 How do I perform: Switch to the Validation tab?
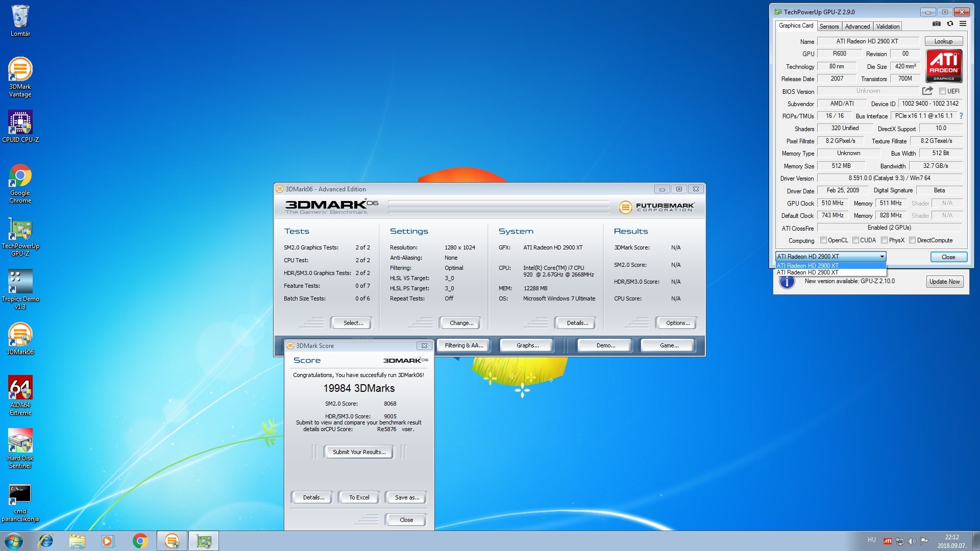point(888,27)
